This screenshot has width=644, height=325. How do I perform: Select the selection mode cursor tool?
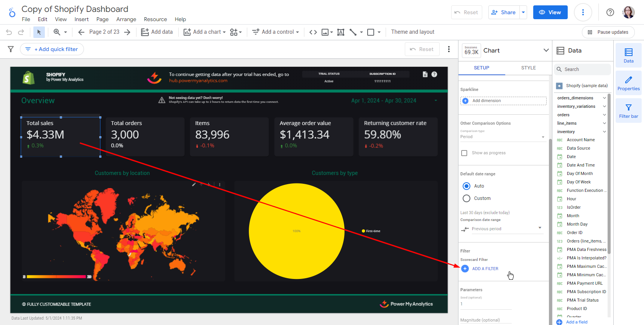click(39, 32)
